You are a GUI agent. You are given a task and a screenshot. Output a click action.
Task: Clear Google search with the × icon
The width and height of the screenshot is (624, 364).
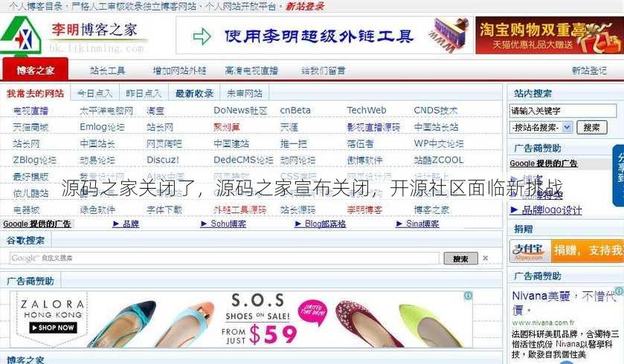coord(486,258)
